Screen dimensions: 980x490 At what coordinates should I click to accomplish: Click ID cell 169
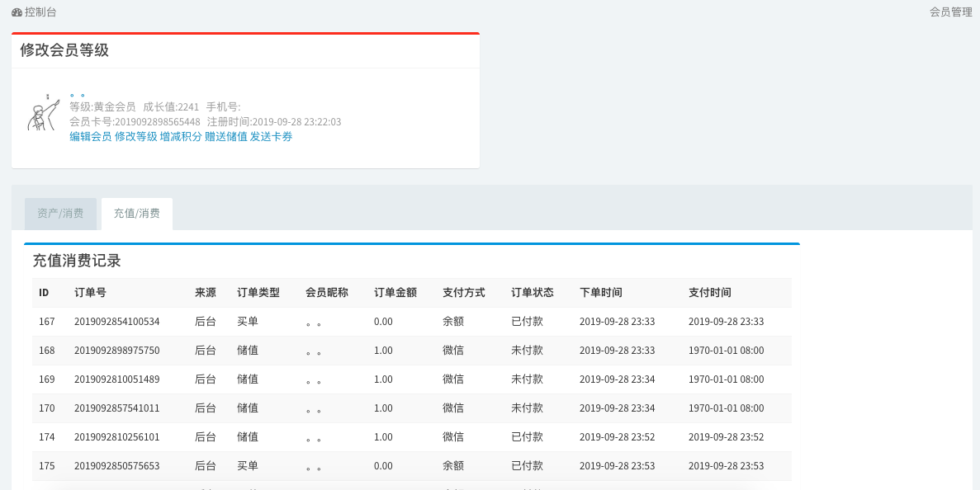click(47, 379)
